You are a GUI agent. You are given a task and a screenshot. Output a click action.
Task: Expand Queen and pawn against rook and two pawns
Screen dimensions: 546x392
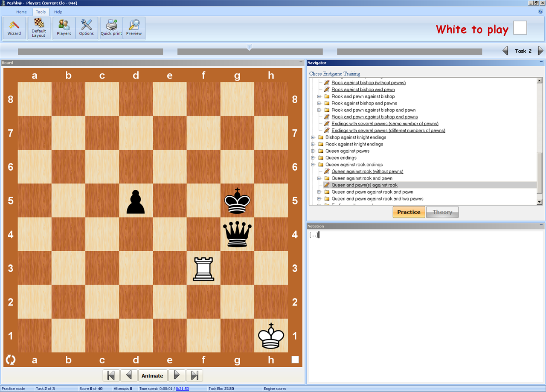coord(319,199)
